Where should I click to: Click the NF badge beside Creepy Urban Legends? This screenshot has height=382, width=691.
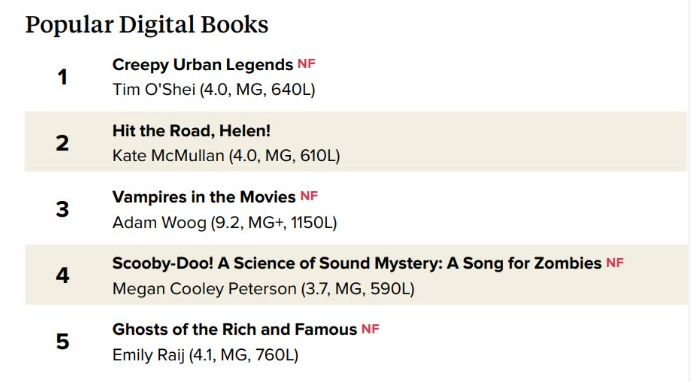[306, 64]
